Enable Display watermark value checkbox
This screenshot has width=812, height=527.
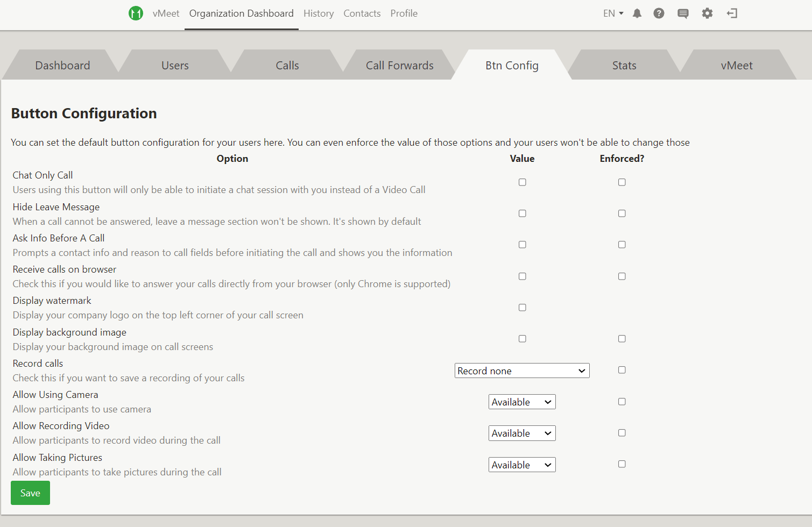[522, 308]
